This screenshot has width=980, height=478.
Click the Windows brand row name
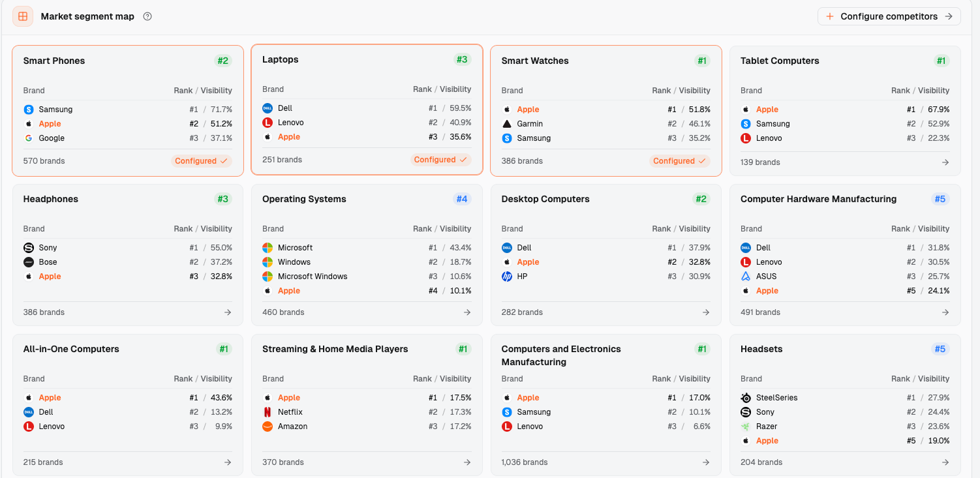click(294, 262)
